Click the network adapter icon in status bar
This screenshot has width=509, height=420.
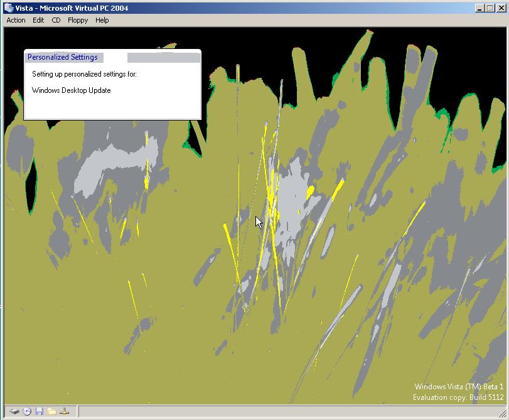[64, 411]
